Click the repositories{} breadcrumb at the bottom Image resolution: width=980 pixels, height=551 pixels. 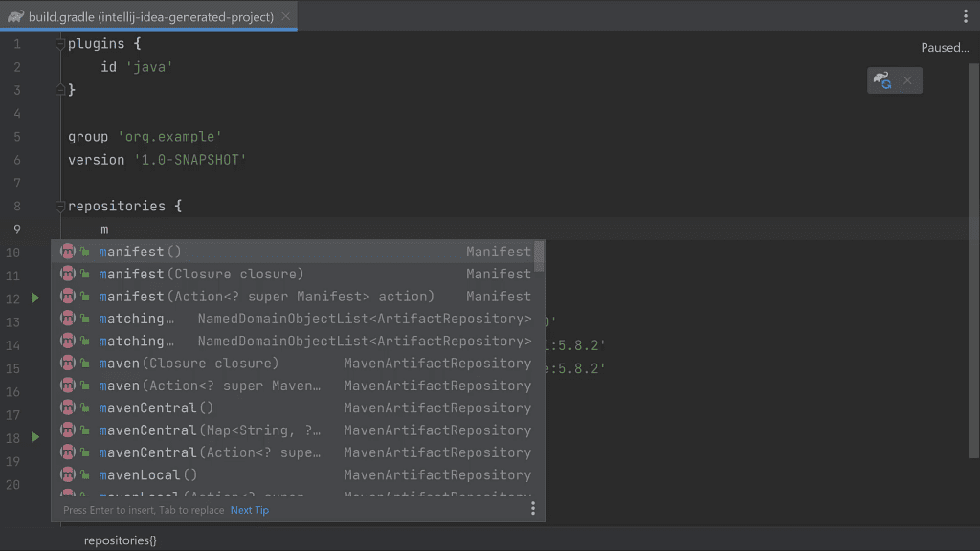coord(120,540)
